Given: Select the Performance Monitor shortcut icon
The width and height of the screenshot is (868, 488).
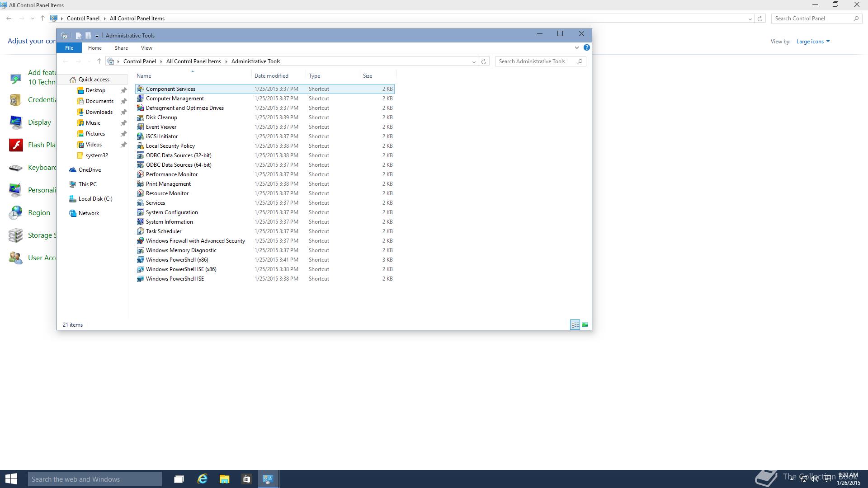Looking at the screenshot, I should click(x=140, y=174).
